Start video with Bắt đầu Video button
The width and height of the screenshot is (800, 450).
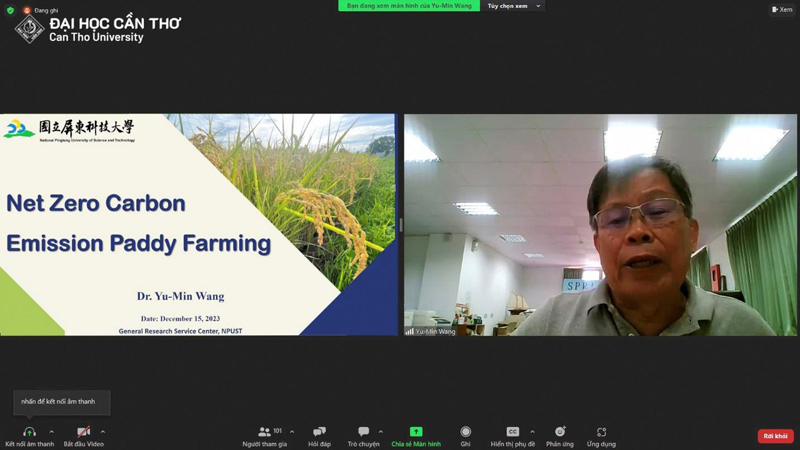[83, 432]
